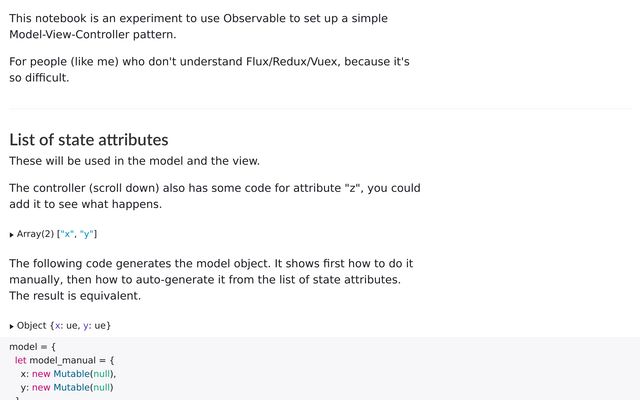Place cursor on "x: new Mutable(null)," line

(69, 374)
